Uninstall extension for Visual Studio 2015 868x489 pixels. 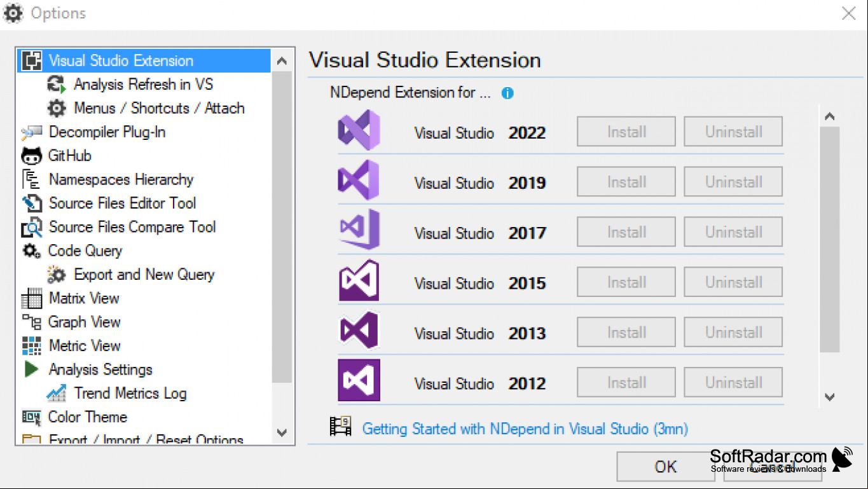733,282
